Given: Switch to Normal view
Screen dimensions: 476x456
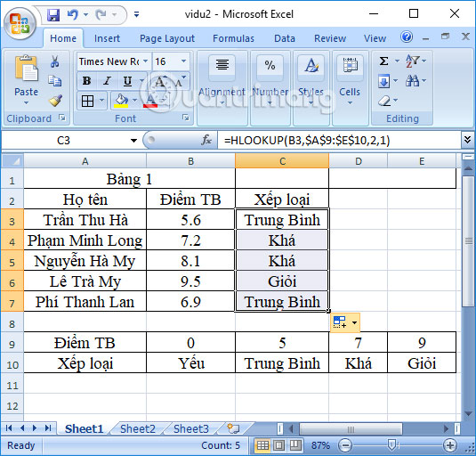Looking at the screenshot, I should (262, 445).
